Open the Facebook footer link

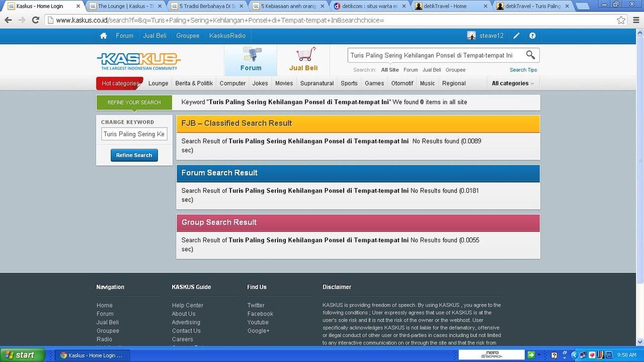click(x=260, y=314)
